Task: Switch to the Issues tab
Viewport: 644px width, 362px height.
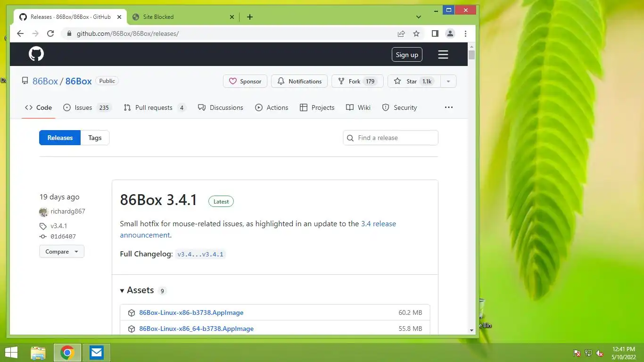Action: point(87,107)
